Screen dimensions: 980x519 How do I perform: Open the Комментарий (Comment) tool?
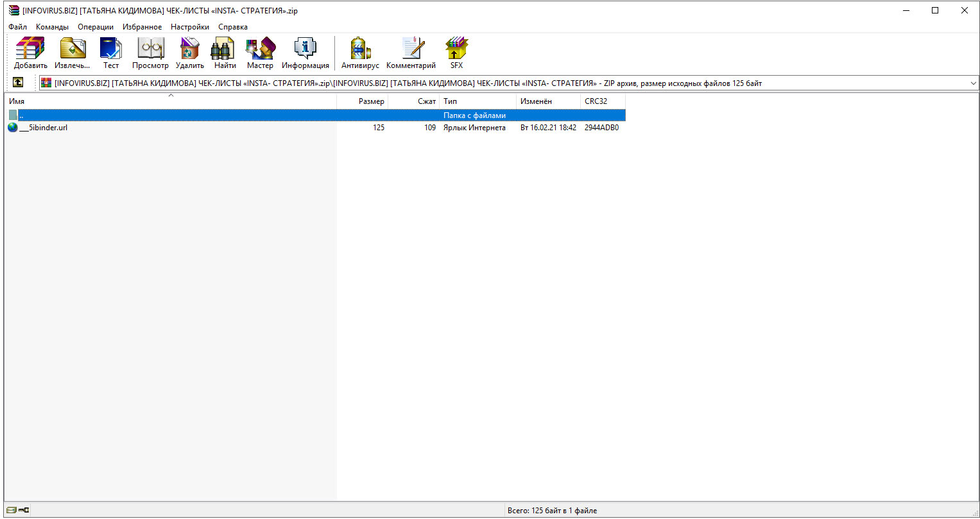tap(411, 53)
